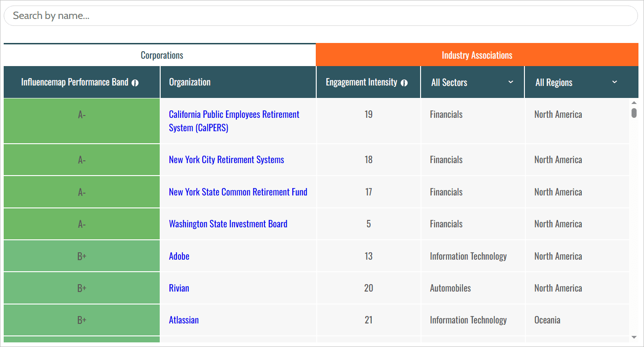The height and width of the screenshot is (347, 644).
Task: Click New York State Common Retirement Fund
Action: point(238,192)
